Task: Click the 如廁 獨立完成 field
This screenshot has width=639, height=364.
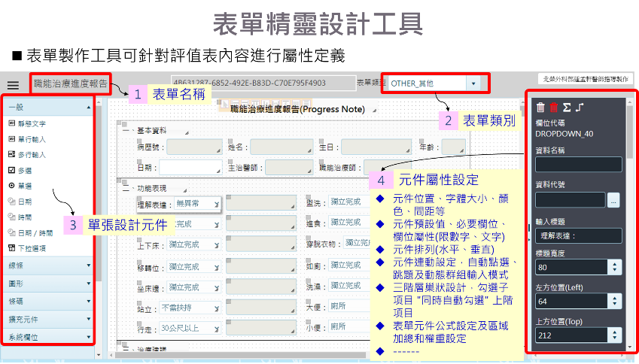Action: point(348,265)
